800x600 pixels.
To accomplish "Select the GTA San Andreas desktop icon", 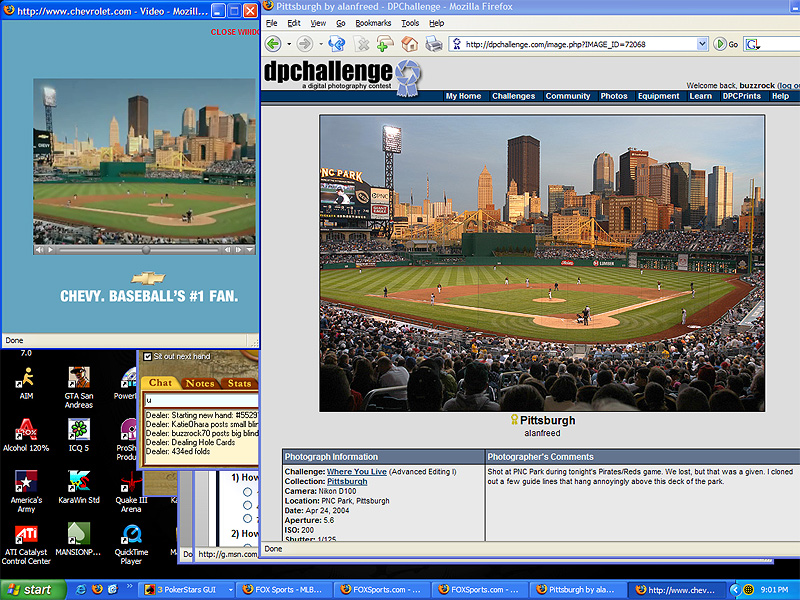I will 79,388.
